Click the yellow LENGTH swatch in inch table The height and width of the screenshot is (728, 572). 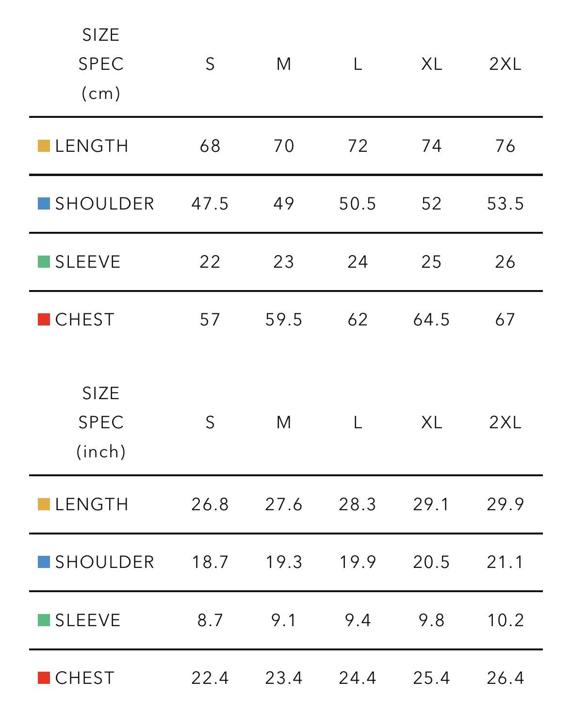(44, 504)
